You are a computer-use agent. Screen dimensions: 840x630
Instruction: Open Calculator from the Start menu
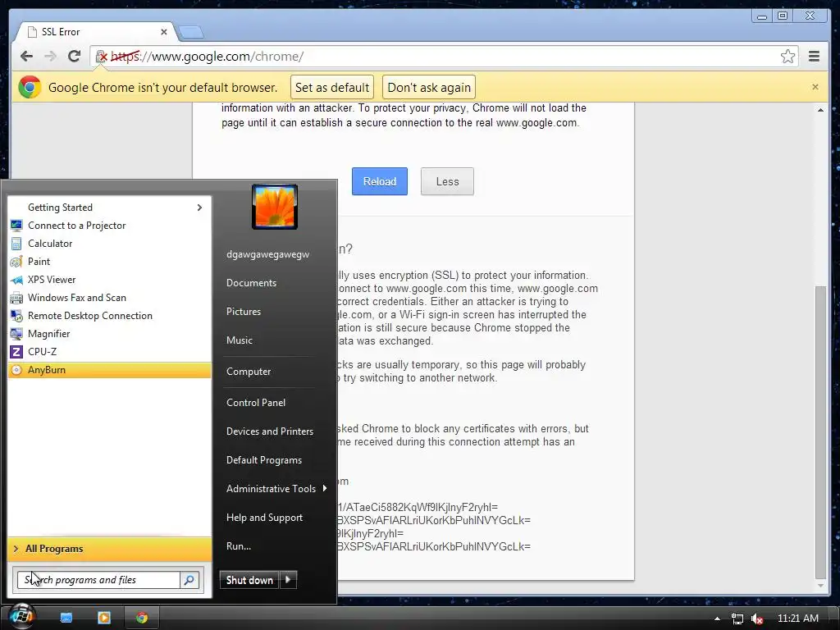coord(110,243)
